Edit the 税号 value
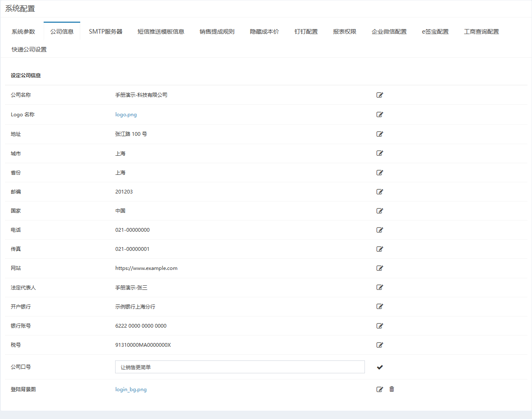532x419 pixels. pyautogui.click(x=379, y=345)
